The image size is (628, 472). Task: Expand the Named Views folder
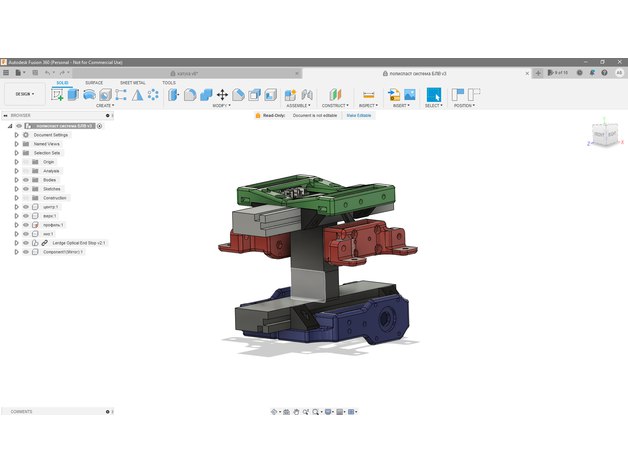coord(16,144)
